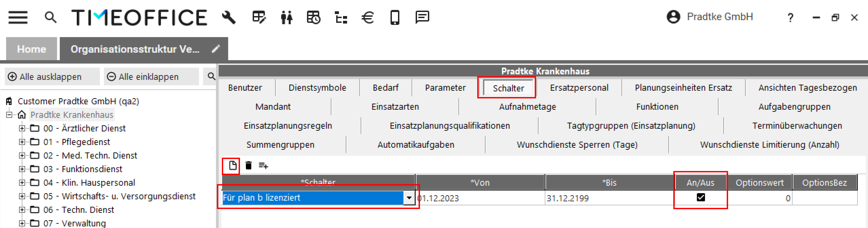Click the add-row list icon
Screen dimensions: 868x228
click(x=263, y=165)
